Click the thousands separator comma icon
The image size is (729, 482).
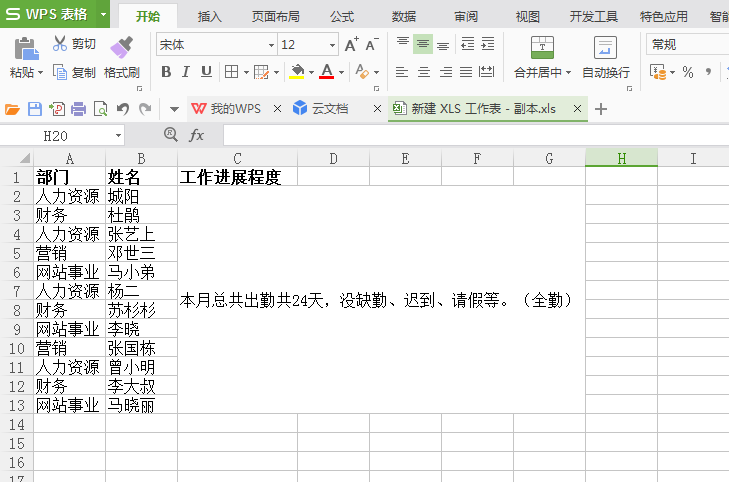(x=708, y=72)
